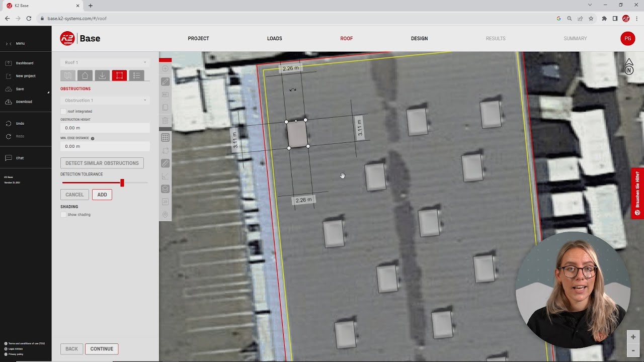Open the browser side panel icon
The width and height of the screenshot is (644, 362).
pyautogui.click(x=615, y=19)
